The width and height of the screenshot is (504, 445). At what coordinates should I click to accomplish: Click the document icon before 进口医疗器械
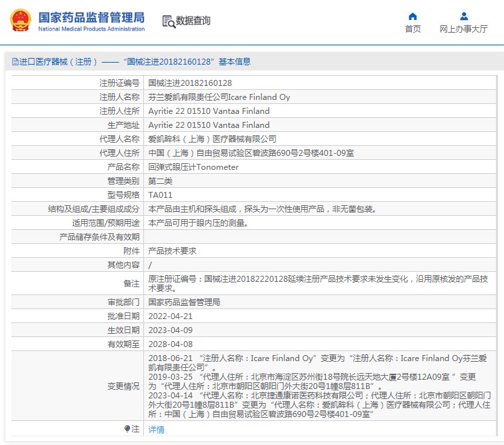coord(15,61)
